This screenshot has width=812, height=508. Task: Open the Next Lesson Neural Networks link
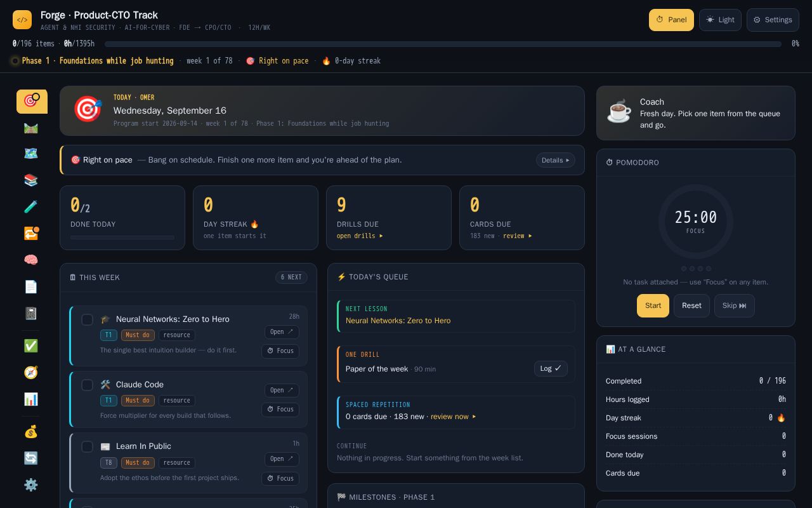(398, 321)
